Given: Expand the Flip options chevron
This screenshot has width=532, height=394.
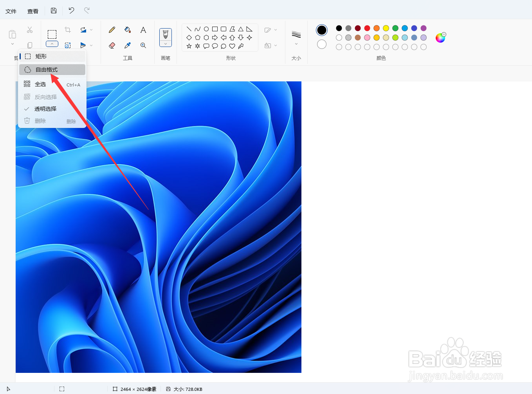Looking at the screenshot, I should pyautogui.click(x=91, y=45).
